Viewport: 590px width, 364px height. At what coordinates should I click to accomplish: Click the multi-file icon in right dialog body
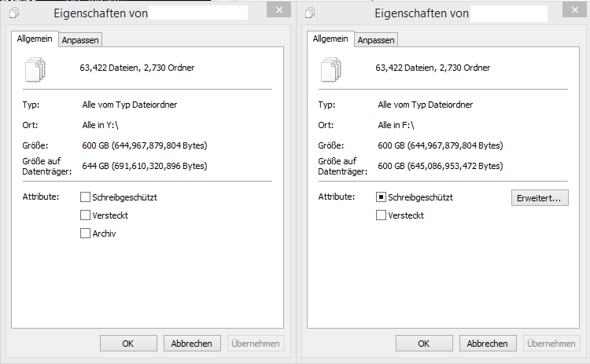tap(330, 69)
